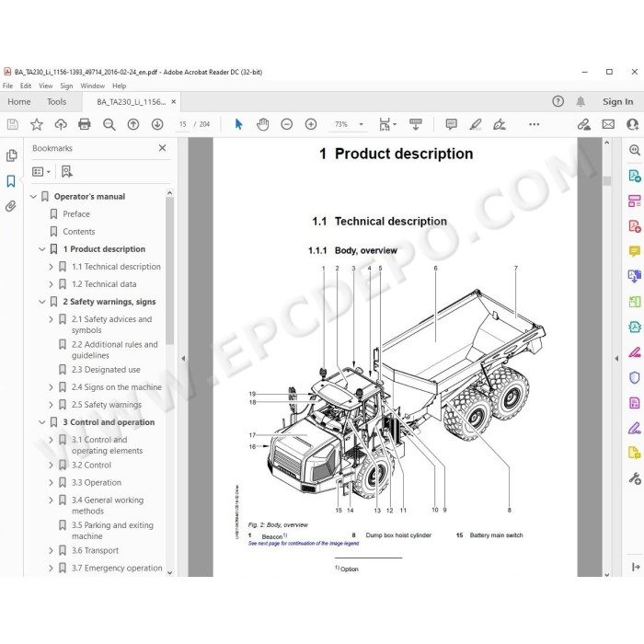The width and height of the screenshot is (644, 644).
Task: Collapse 2 Safety warnings, signs bookmark
Action: (x=42, y=302)
